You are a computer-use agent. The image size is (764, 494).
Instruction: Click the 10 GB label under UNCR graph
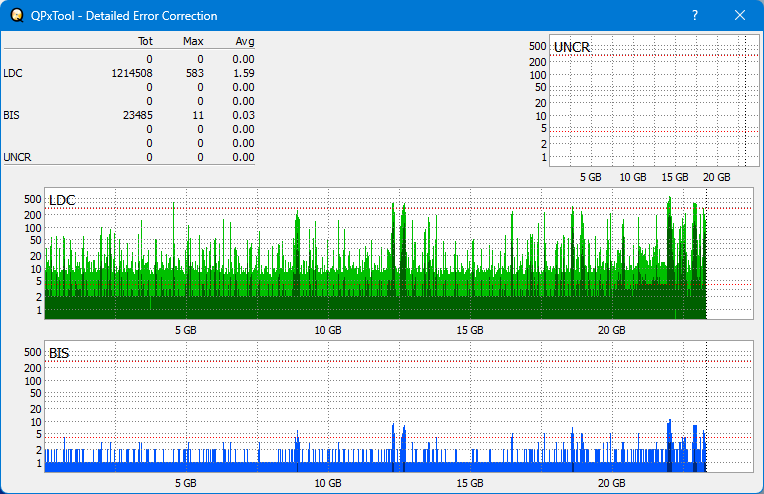click(x=633, y=177)
